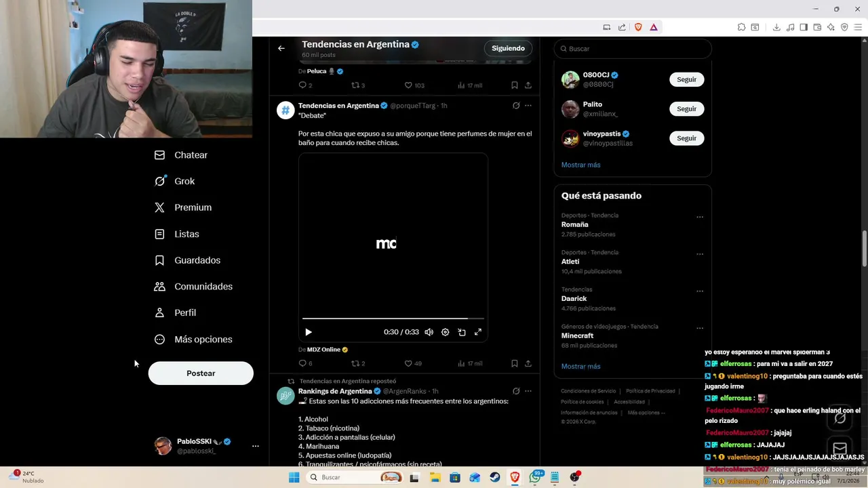Image resolution: width=868 pixels, height=488 pixels.
Task: Toggle the Siguiendo follow button
Action: (x=508, y=48)
